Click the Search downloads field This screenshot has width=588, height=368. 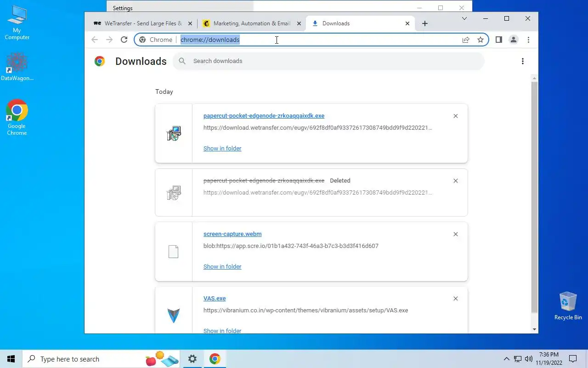[328, 61]
